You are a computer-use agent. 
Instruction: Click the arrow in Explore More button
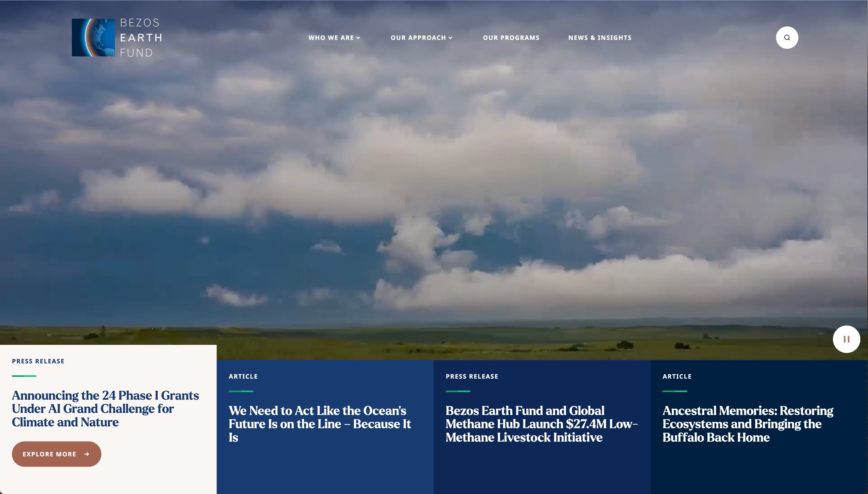pyautogui.click(x=87, y=454)
